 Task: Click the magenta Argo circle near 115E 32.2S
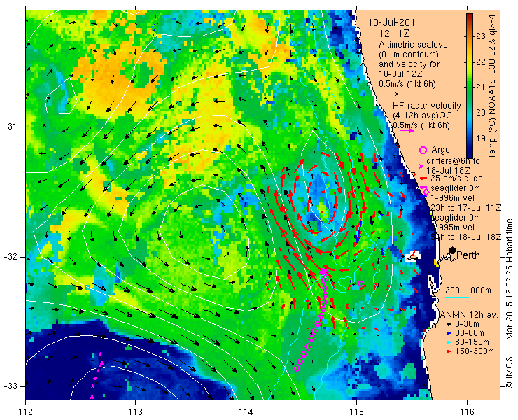(360, 284)
